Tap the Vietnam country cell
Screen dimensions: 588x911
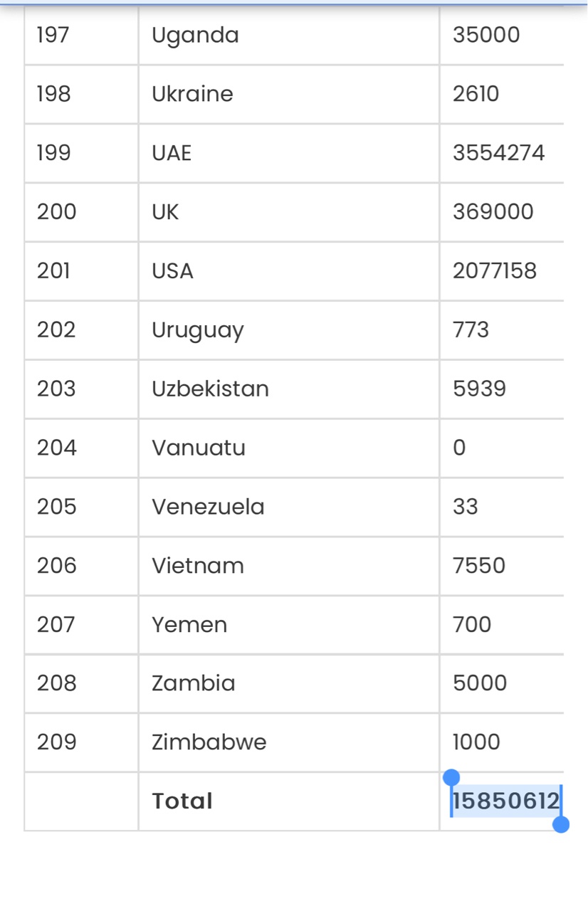point(198,566)
